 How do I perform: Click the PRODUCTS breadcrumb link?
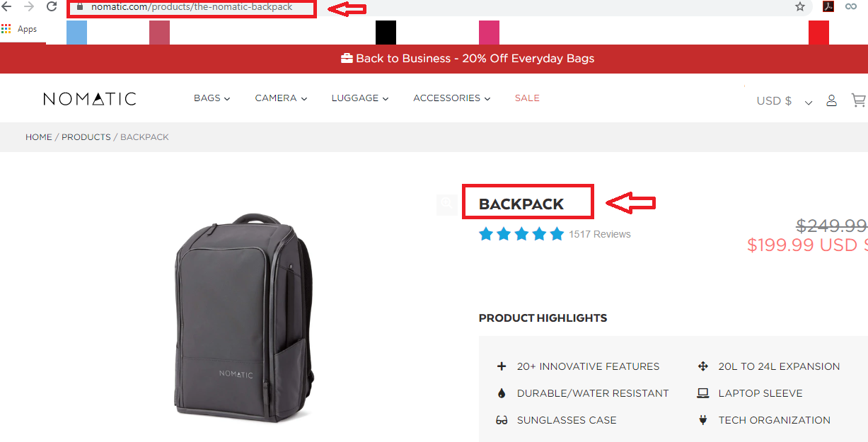[x=86, y=137]
